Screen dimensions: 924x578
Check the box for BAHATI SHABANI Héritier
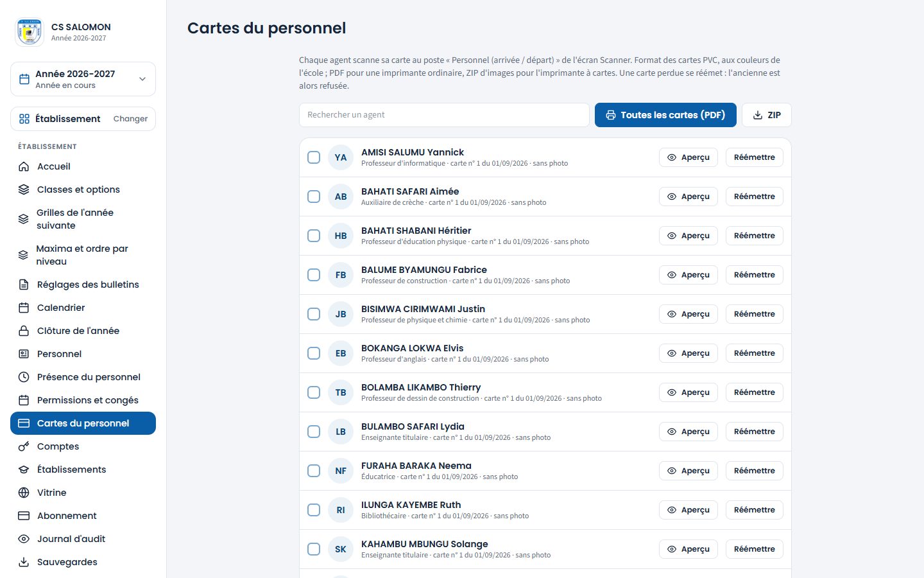click(314, 236)
